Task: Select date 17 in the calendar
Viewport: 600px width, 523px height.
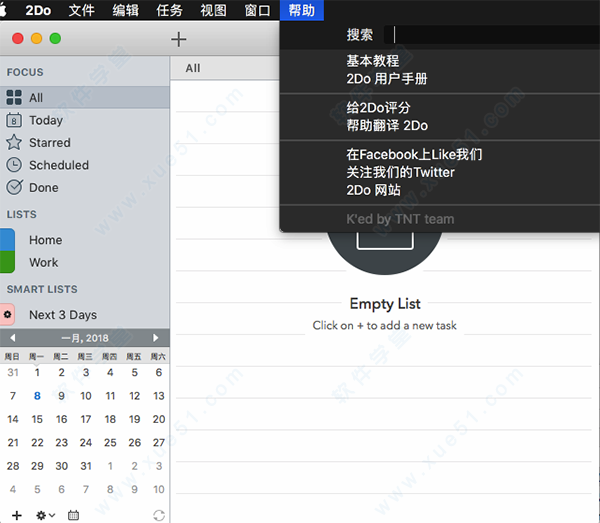Action: coord(86,419)
